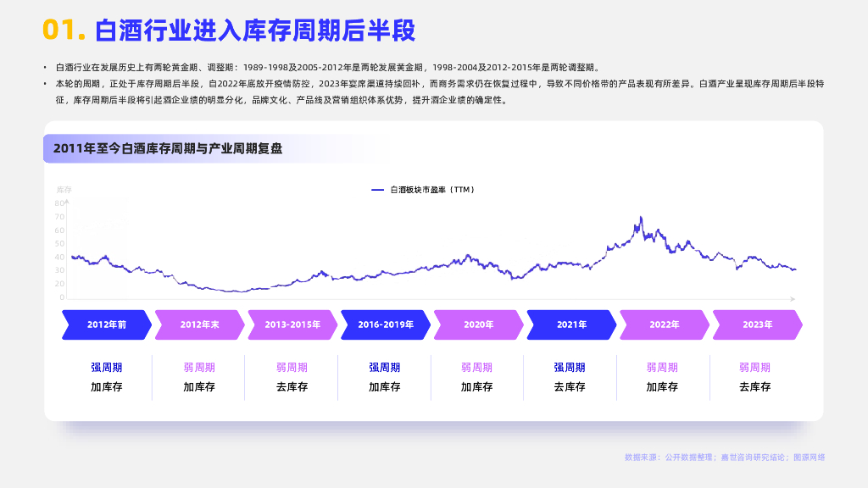Image resolution: width=868 pixels, height=488 pixels.
Task: Click 强周期 under 2021年
Action: click(x=570, y=368)
